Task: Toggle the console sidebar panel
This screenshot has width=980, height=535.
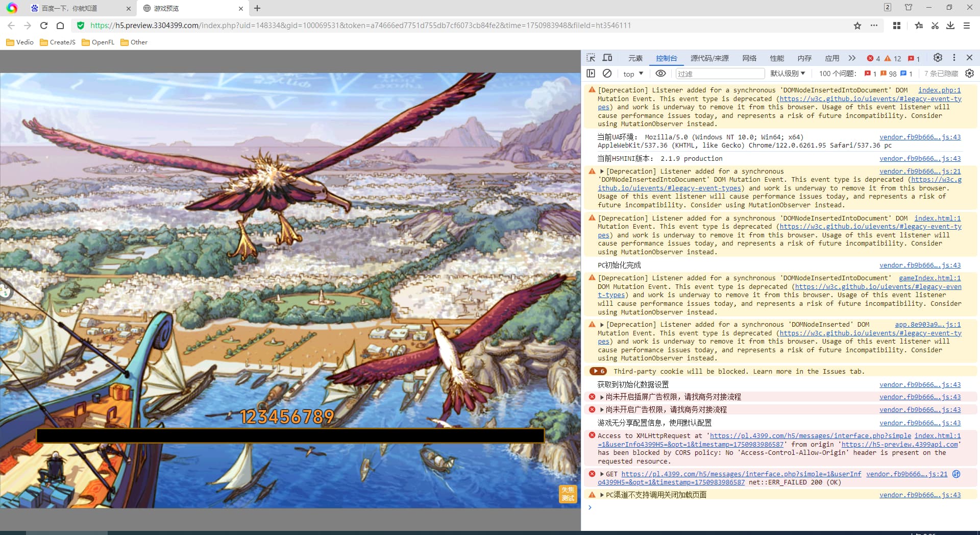Action: click(591, 74)
